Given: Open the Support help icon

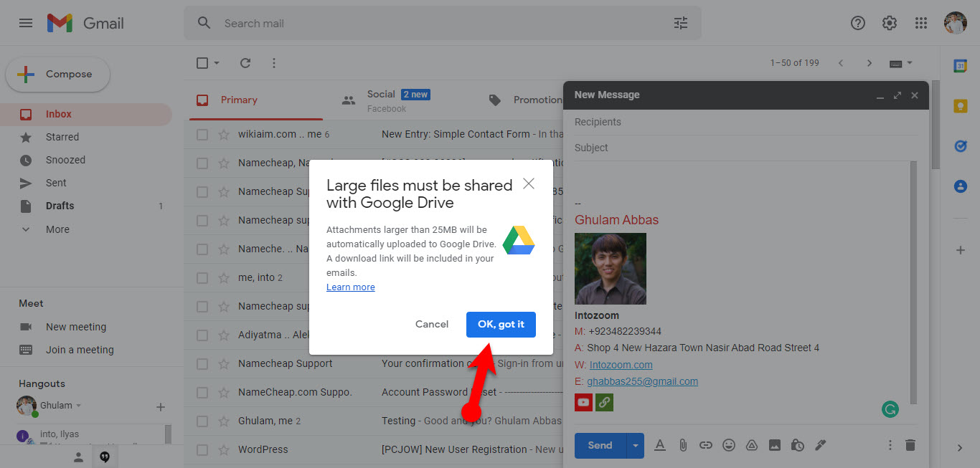Looking at the screenshot, I should tap(858, 23).
